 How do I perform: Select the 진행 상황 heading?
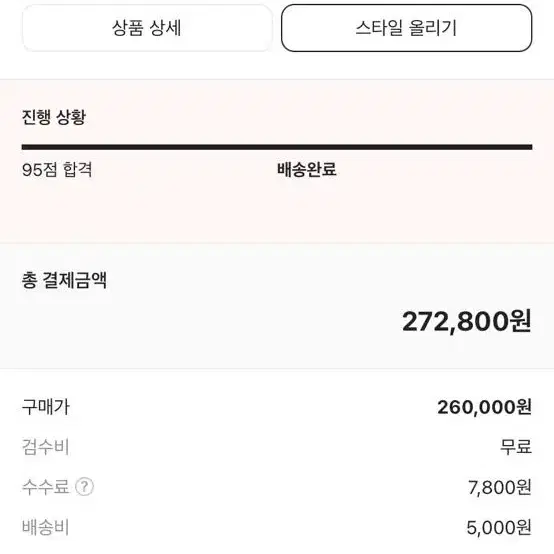(54, 117)
